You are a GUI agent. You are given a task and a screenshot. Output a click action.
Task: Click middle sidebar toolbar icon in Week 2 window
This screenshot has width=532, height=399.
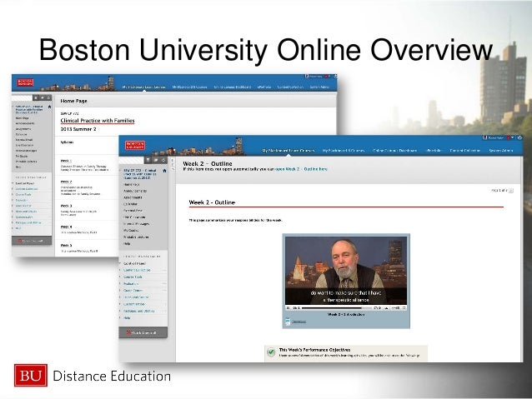156,160
